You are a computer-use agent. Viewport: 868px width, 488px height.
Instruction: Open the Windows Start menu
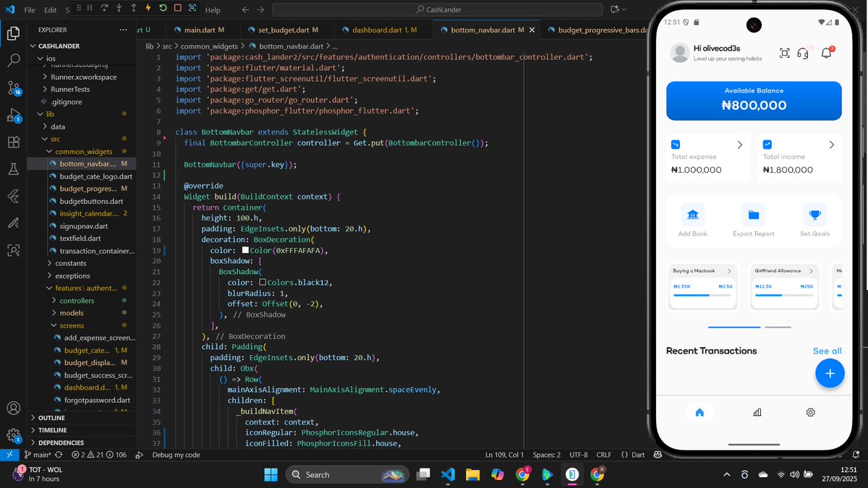pos(271,474)
